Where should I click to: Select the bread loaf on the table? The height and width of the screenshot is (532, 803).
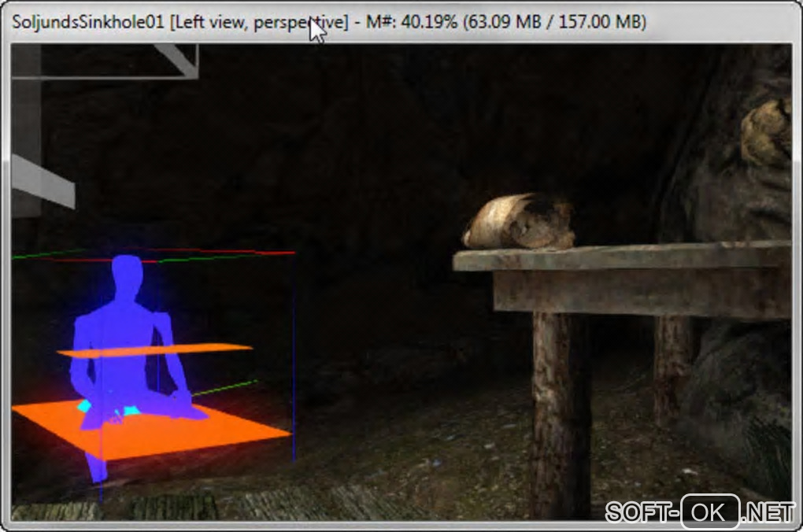(519, 221)
